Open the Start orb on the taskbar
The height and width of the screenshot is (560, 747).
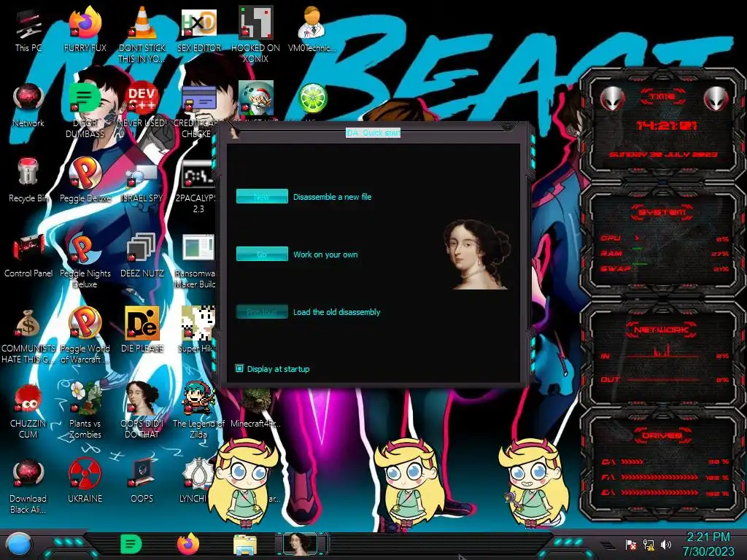(19, 545)
